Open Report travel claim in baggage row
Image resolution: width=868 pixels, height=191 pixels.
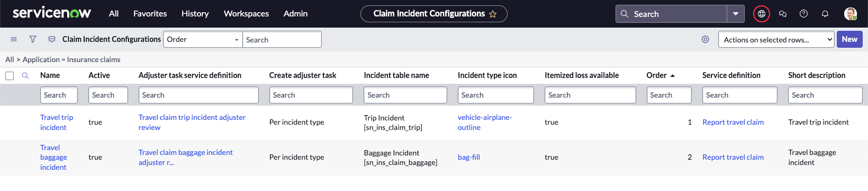733,158
